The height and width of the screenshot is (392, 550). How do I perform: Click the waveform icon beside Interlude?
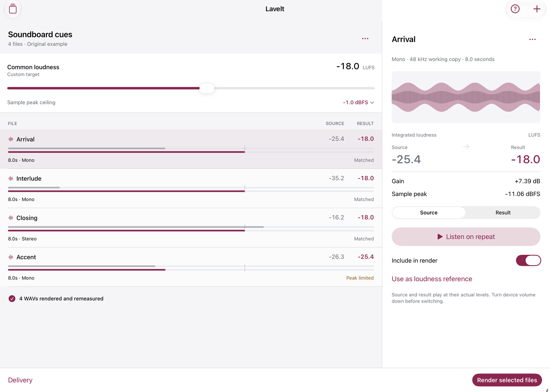click(11, 178)
